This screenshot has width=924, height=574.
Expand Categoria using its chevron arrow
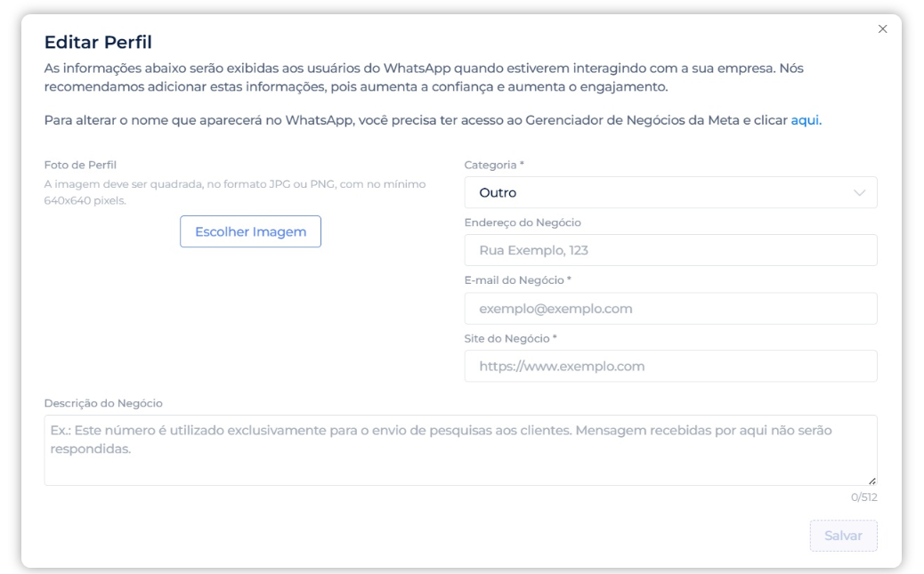(859, 193)
